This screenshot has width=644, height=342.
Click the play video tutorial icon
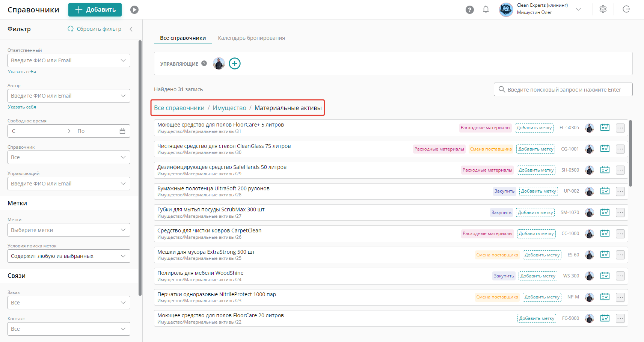134,10
